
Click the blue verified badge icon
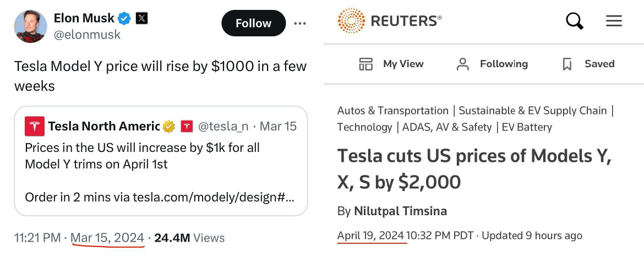125,19
